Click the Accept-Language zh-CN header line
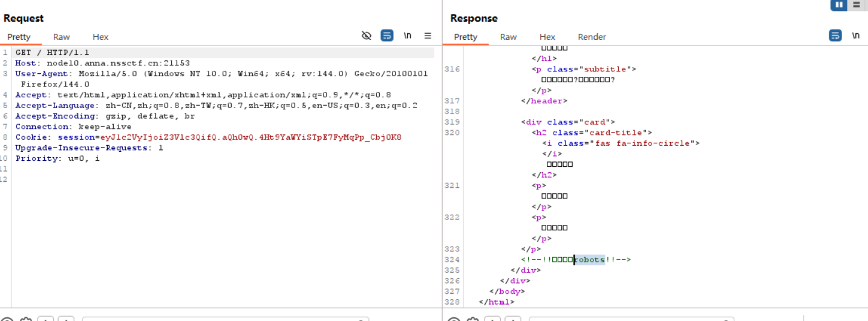Screen dimensions: 868x321 (216, 105)
